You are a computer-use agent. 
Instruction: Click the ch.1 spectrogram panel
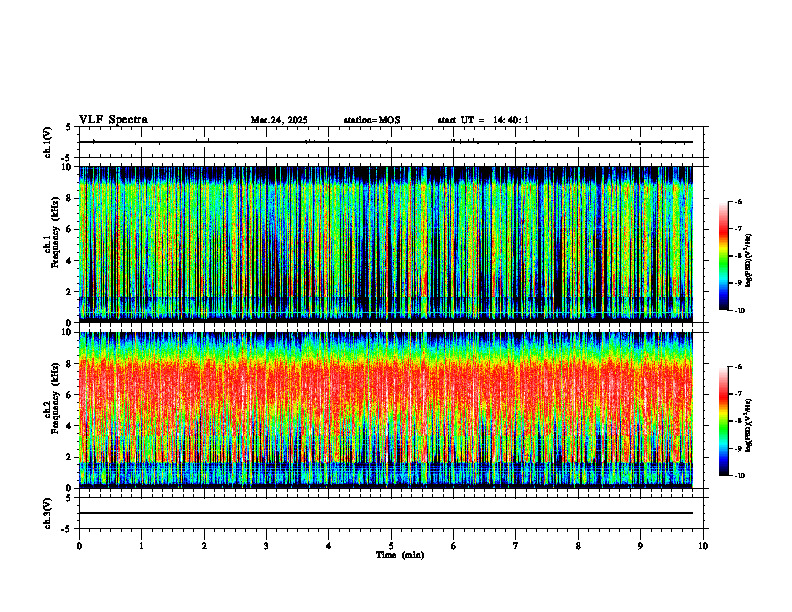pos(386,244)
